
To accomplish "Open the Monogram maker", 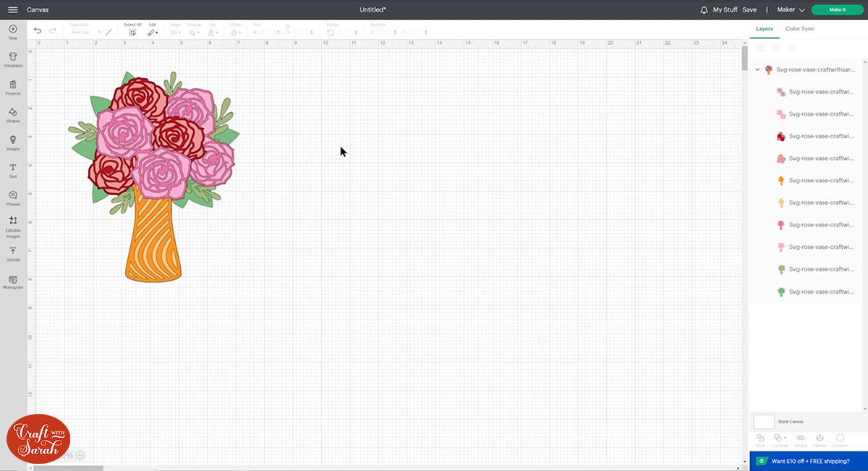I will (13, 282).
